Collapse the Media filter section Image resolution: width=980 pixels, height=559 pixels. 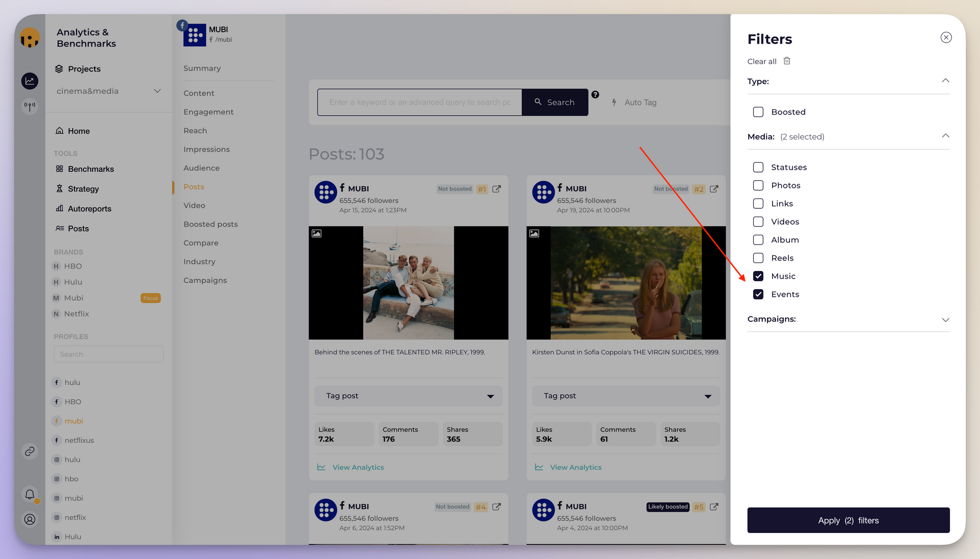click(x=945, y=136)
